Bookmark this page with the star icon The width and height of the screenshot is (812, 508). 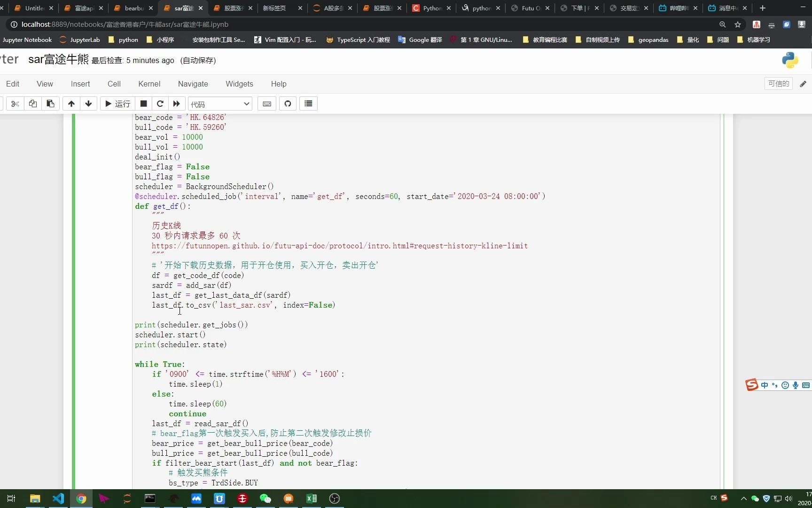737,24
